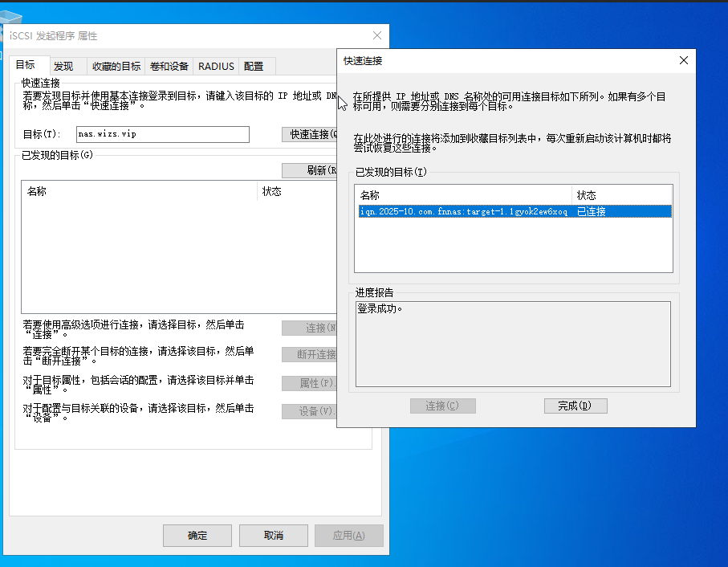Click the 目标 input field containing nas.wizs.vip
The image size is (728, 567).
(162, 134)
